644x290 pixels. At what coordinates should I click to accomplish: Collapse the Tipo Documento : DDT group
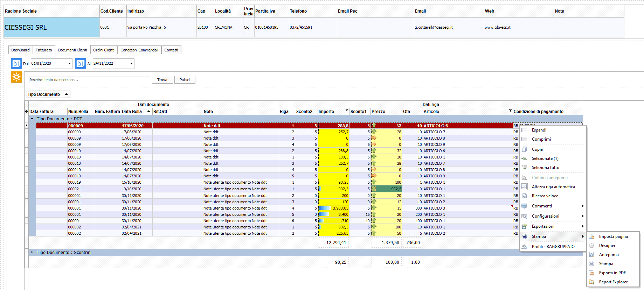coord(32,119)
